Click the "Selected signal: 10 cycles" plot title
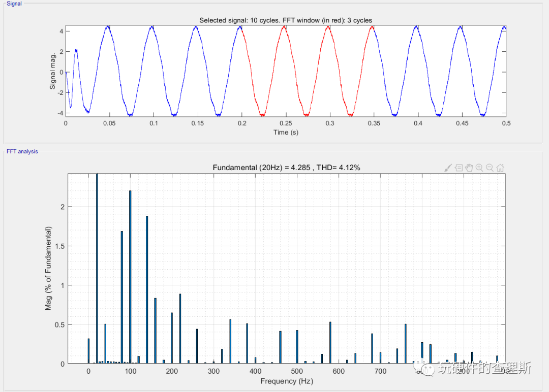Image resolution: width=549 pixels, height=392 pixels. point(286,20)
